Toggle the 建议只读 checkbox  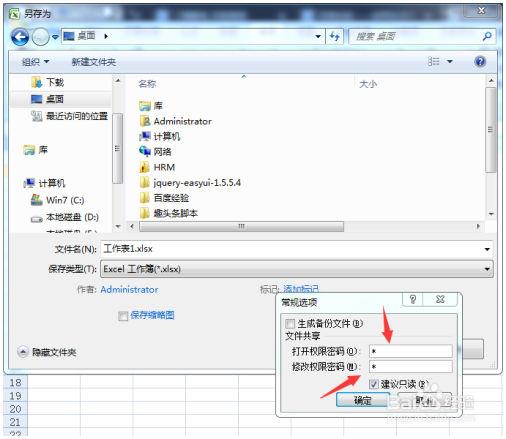pyautogui.click(x=374, y=384)
